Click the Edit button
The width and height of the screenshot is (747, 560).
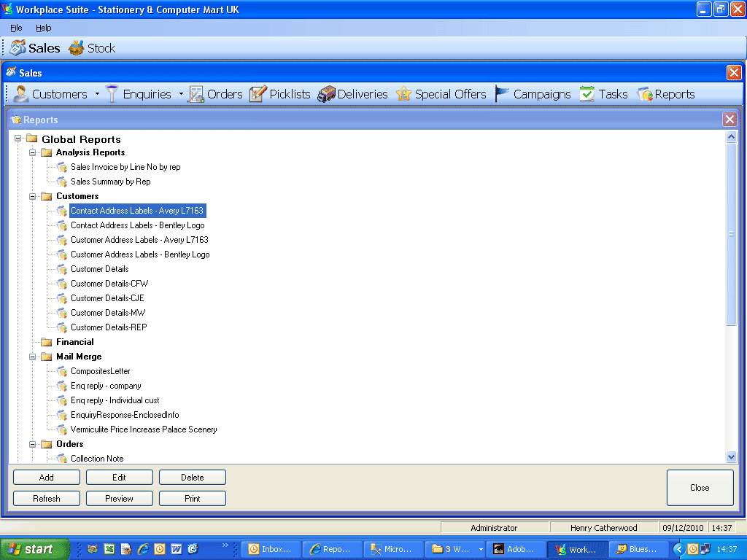(x=119, y=477)
